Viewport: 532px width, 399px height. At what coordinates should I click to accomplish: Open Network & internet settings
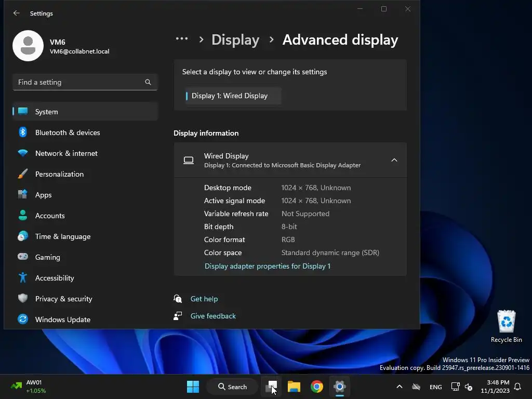[x=85, y=153]
